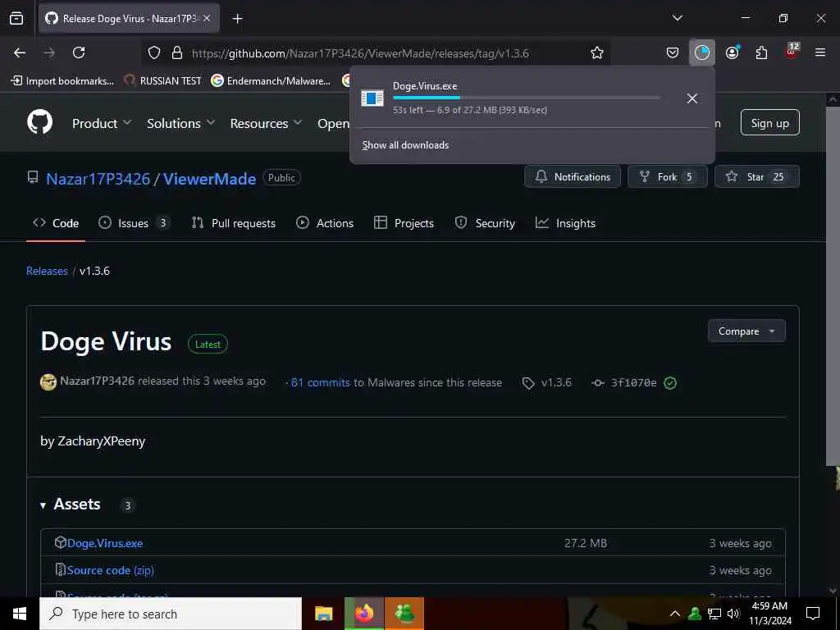Expand the Solutions menu

(181, 123)
